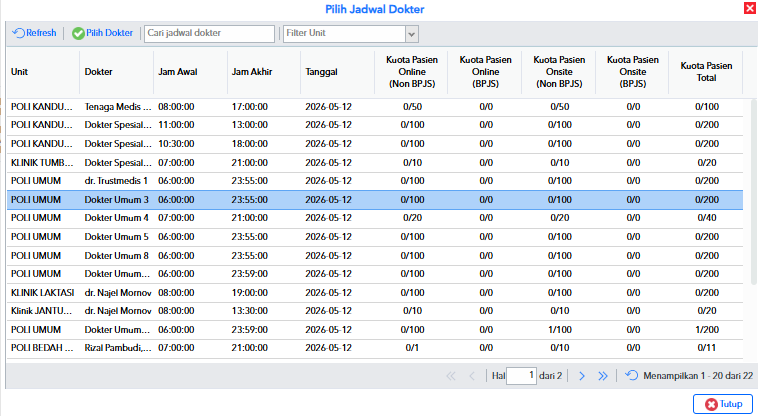Select the Dokter Umum 3 row
The height and width of the screenshot is (416, 761).
[x=375, y=200]
